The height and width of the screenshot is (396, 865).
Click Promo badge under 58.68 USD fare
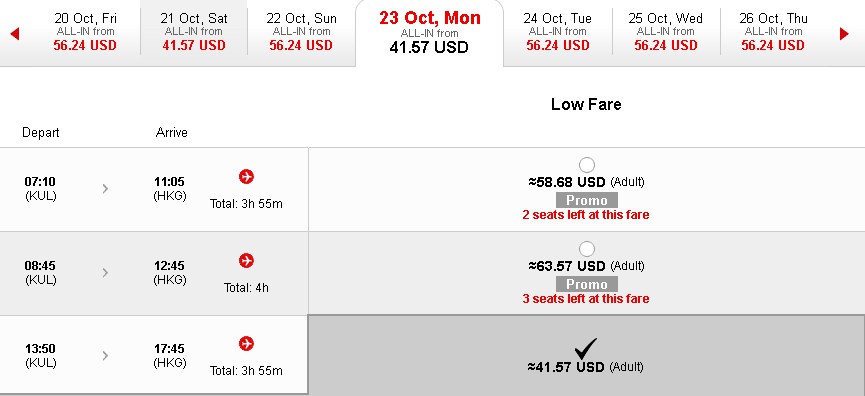586,200
